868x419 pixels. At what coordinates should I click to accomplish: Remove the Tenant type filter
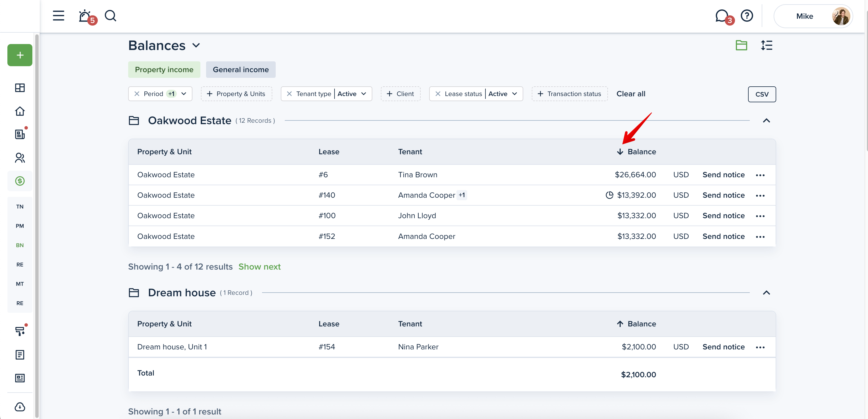[289, 94]
